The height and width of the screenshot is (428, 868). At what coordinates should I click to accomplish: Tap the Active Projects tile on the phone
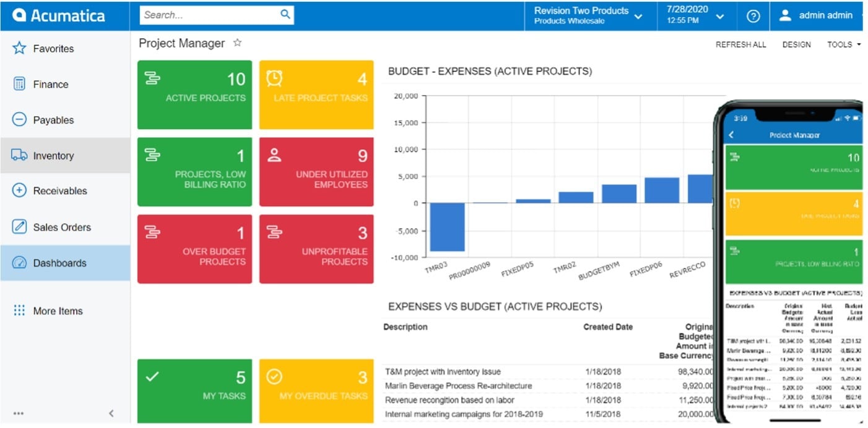tap(794, 168)
